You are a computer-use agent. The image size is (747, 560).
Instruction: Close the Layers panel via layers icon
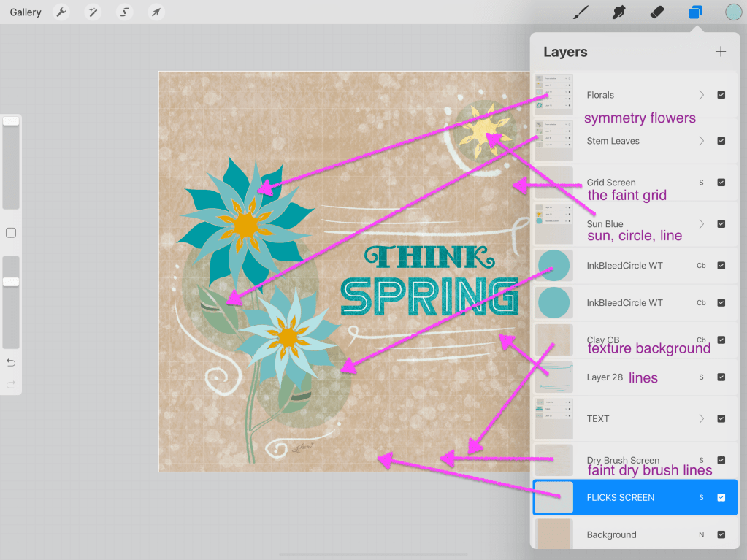pos(695,12)
